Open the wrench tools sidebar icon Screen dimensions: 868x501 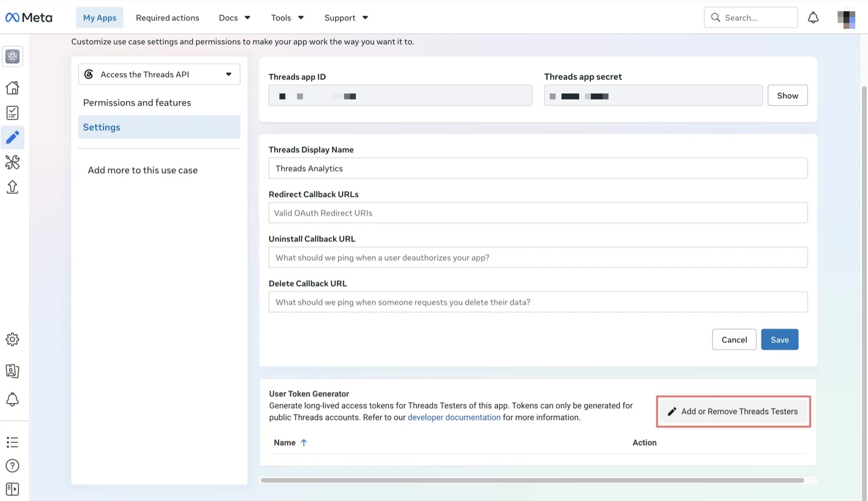[x=13, y=162]
